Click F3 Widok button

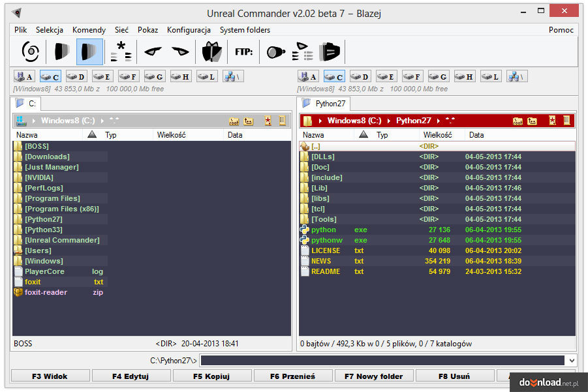pos(50,376)
